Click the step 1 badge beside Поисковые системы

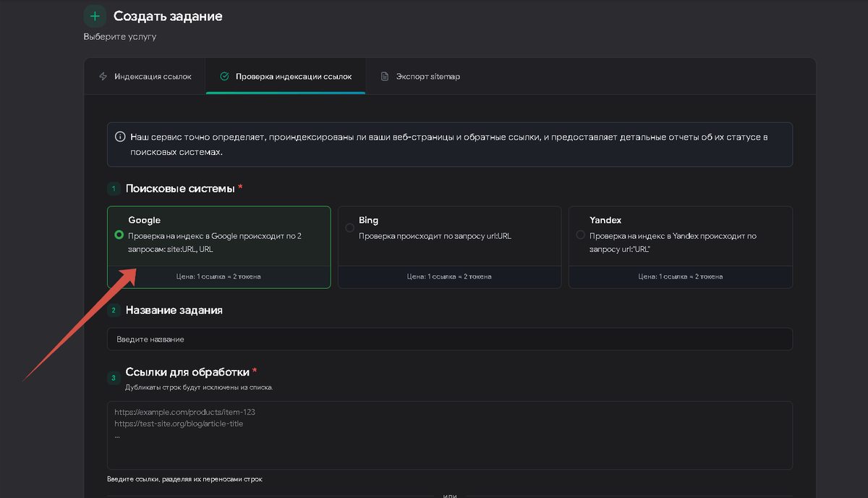point(114,189)
